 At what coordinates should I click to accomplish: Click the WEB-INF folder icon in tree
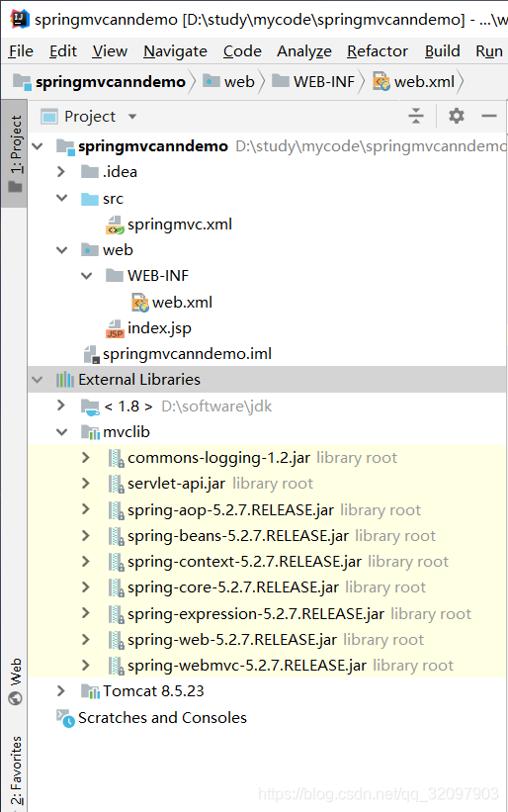pyautogui.click(x=115, y=276)
